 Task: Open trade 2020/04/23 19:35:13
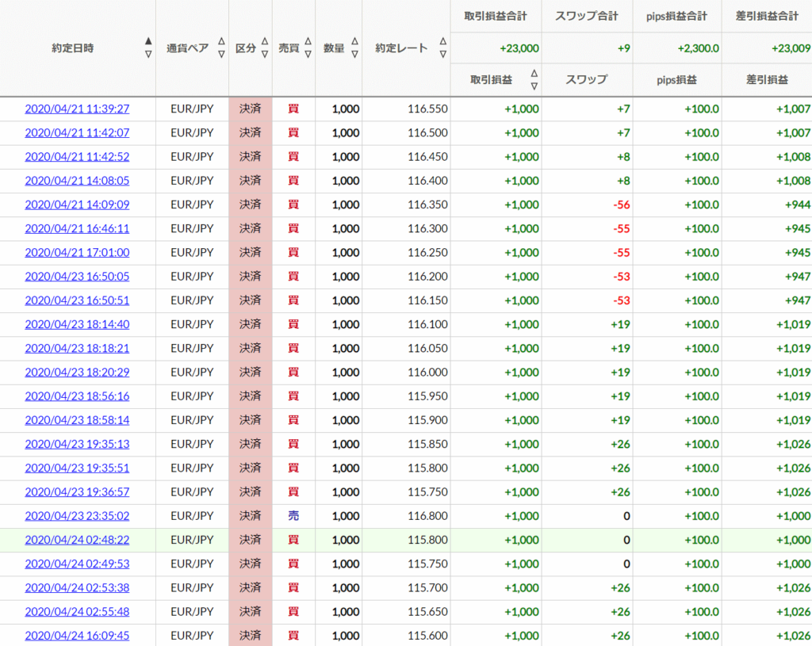(x=77, y=444)
